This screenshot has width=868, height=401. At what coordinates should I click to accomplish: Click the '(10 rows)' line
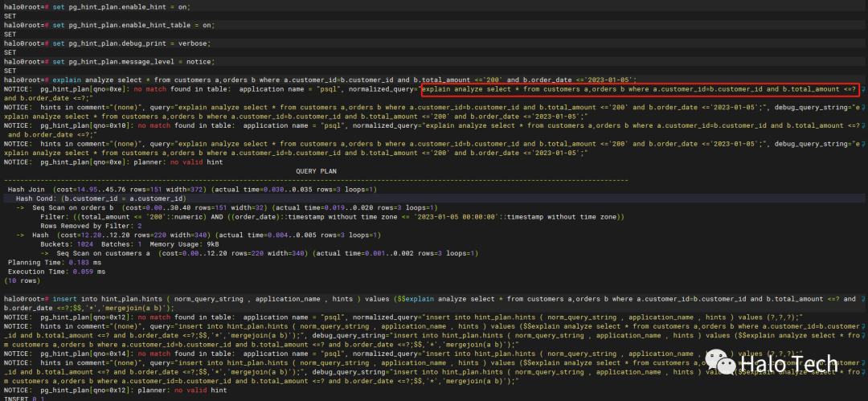23,280
